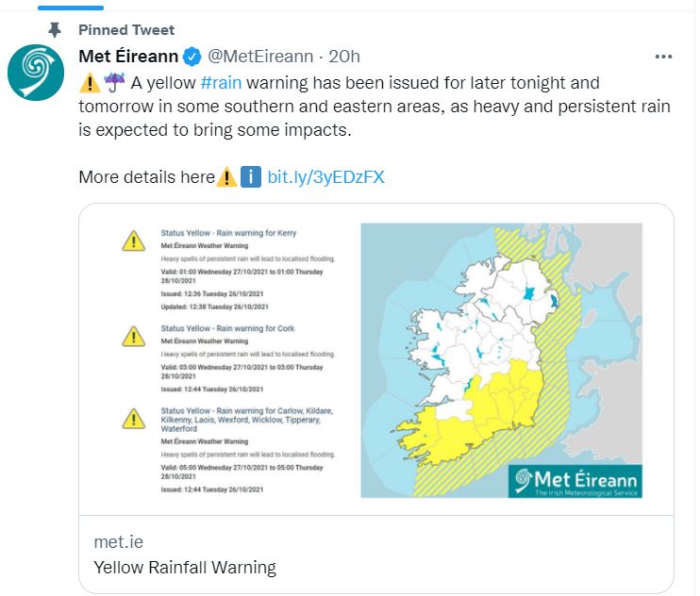Follow the bit.ly/3yEDzFX link
700x596 pixels.
pos(325,176)
